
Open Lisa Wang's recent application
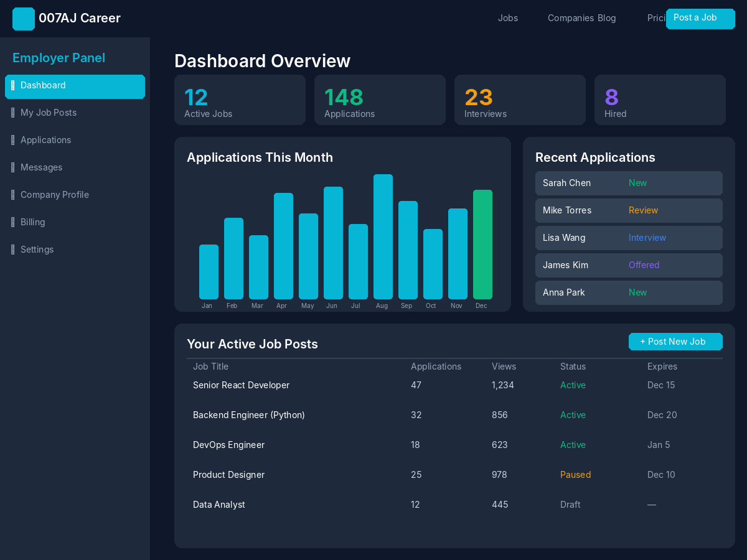coord(629,238)
